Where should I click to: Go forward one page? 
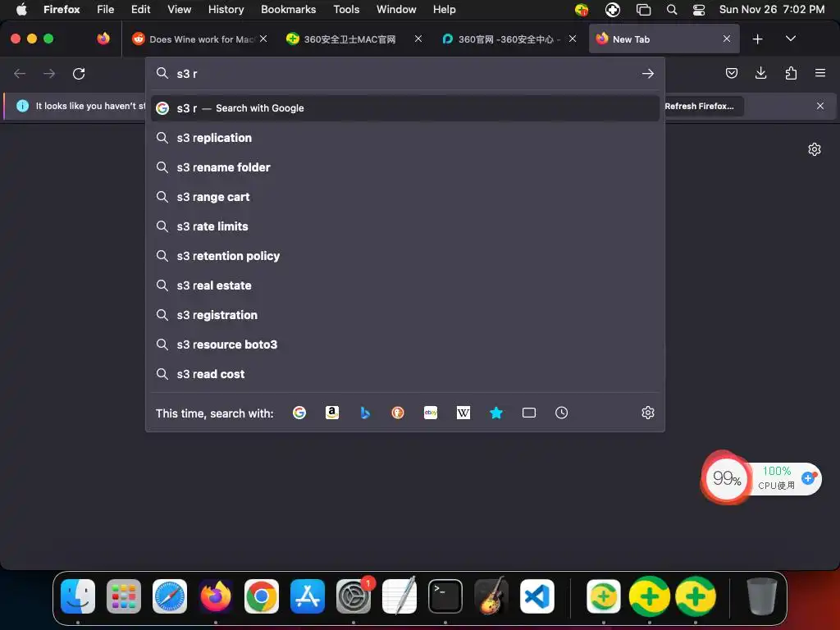pyautogui.click(x=49, y=73)
